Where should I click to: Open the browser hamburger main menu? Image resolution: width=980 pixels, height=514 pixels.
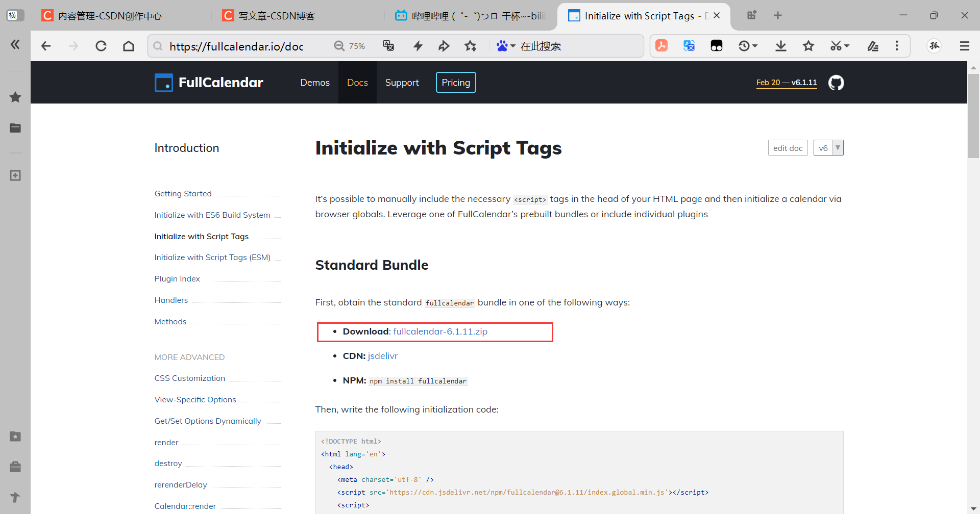[x=964, y=46]
